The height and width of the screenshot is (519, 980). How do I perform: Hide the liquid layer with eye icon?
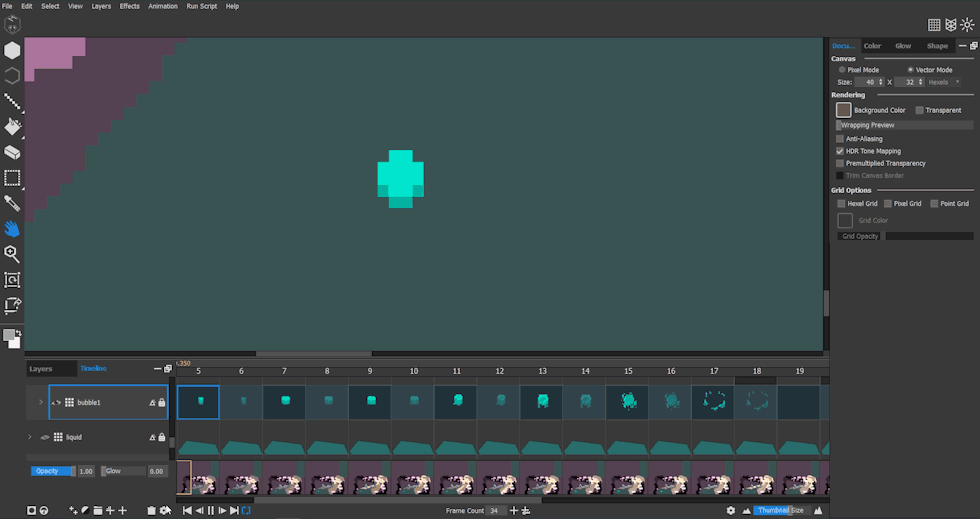(45, 437)
